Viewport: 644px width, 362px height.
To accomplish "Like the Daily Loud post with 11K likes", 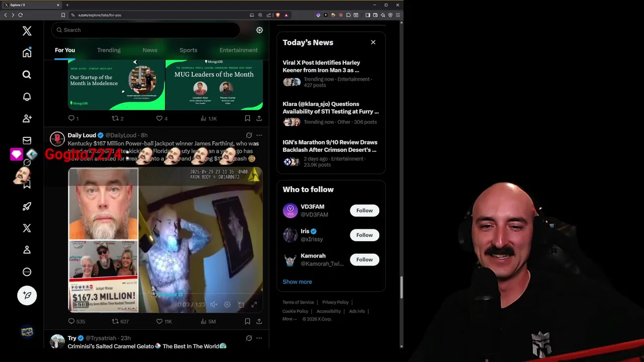I will pyautogui.click(x=164, y=321).
